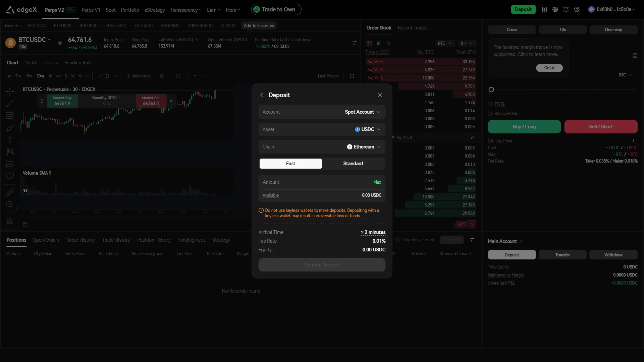Undo the last chart action
The height and width of the screenshot is (362, 644).
pos(196,76)
